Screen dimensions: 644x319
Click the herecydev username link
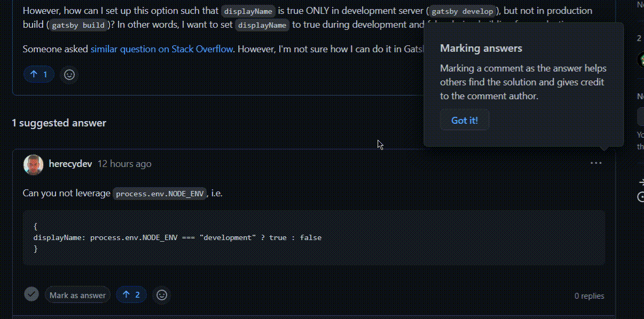click(x=70, y=164)
